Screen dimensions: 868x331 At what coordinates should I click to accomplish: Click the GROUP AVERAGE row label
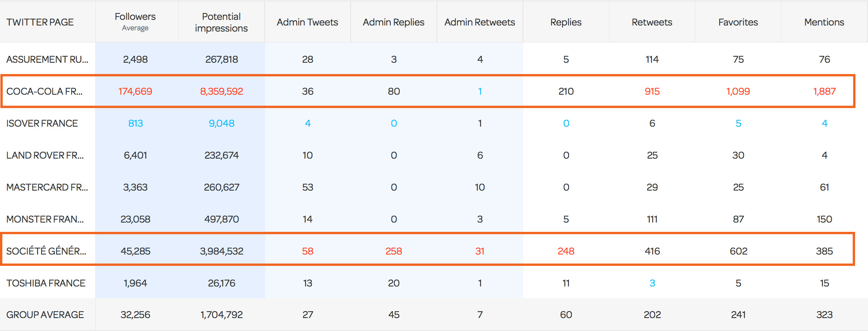click(x=45, y=315)
